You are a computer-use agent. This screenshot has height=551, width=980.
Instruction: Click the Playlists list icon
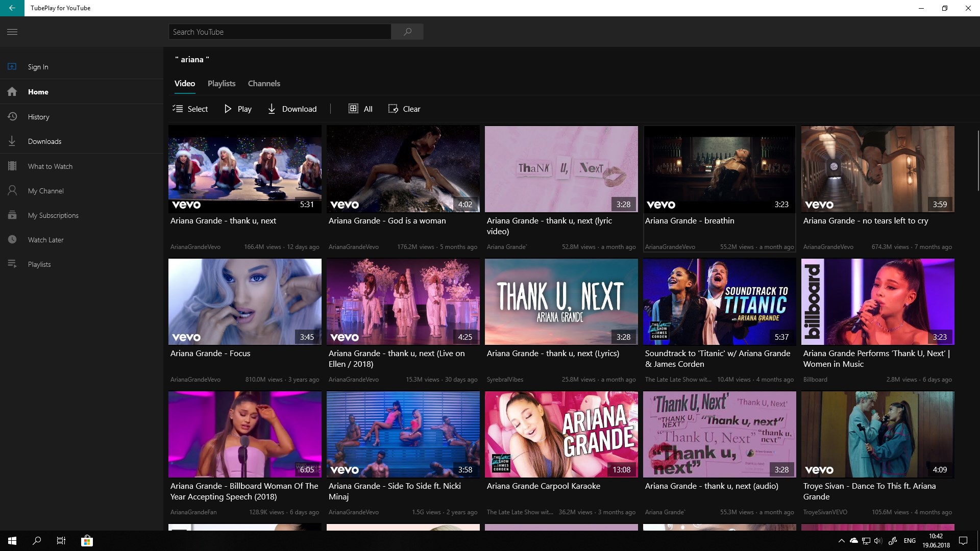pyautogui.click(x=12, y=264)
